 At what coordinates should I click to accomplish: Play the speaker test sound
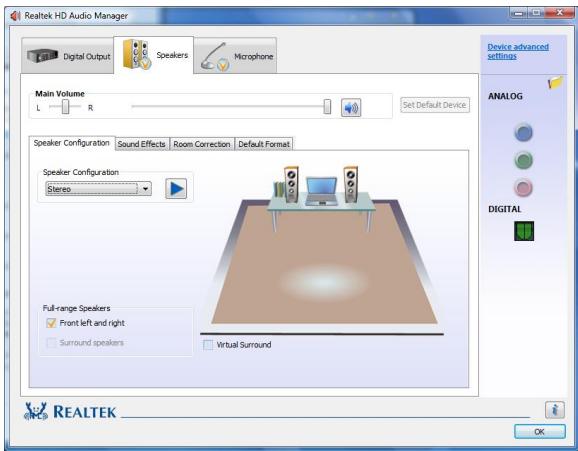pos(176,188)
